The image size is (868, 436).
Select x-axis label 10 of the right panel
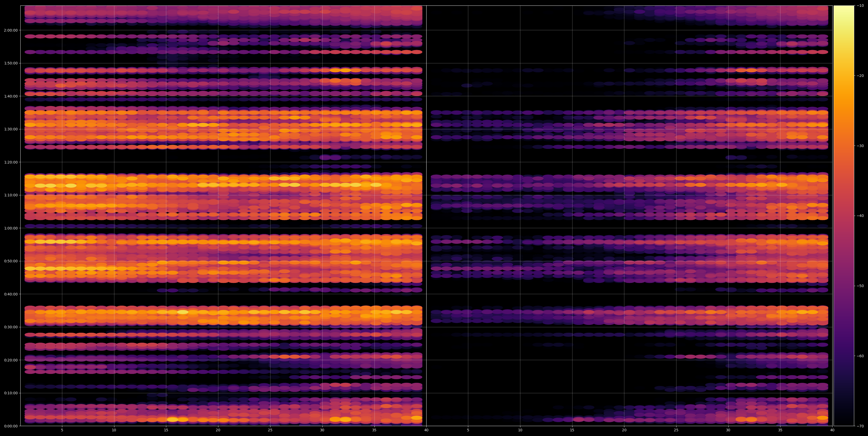tap(520, 430)
